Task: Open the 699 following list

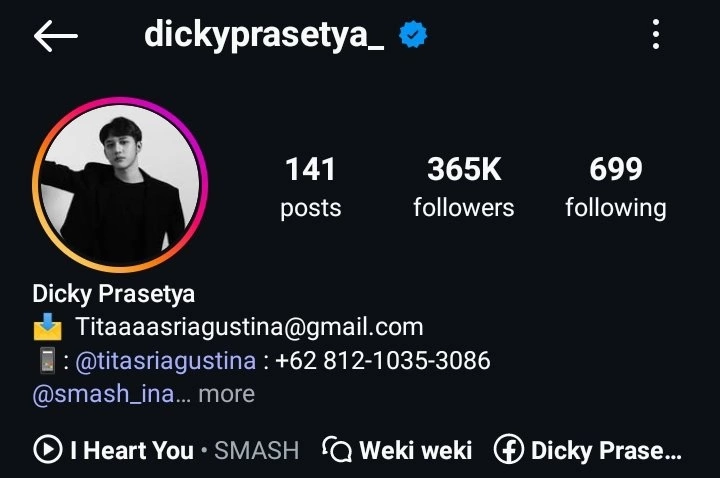Action: tap(616, 187)
